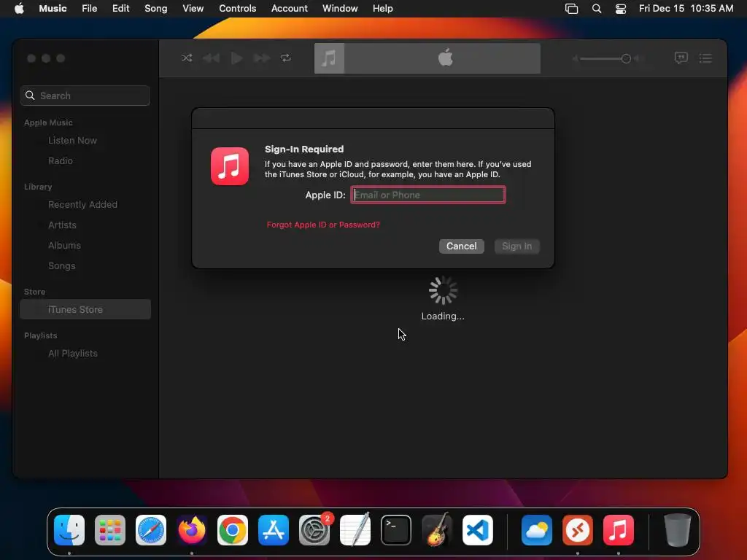The image size is (747, 560).
Task: Click the previous track rewind button
Action: coord(211,58)
